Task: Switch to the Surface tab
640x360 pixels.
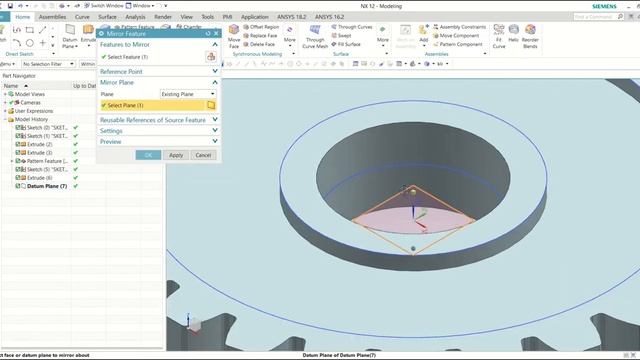Action: [x=107, y=17]
